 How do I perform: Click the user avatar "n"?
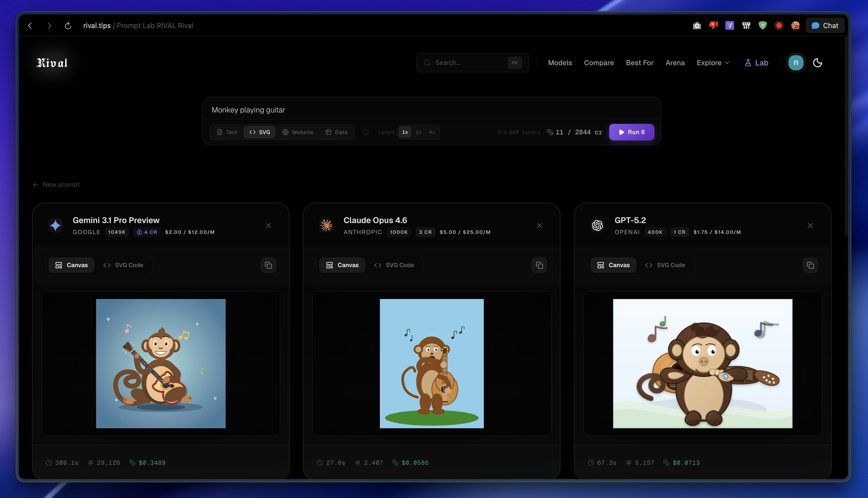tap(795, 63)
